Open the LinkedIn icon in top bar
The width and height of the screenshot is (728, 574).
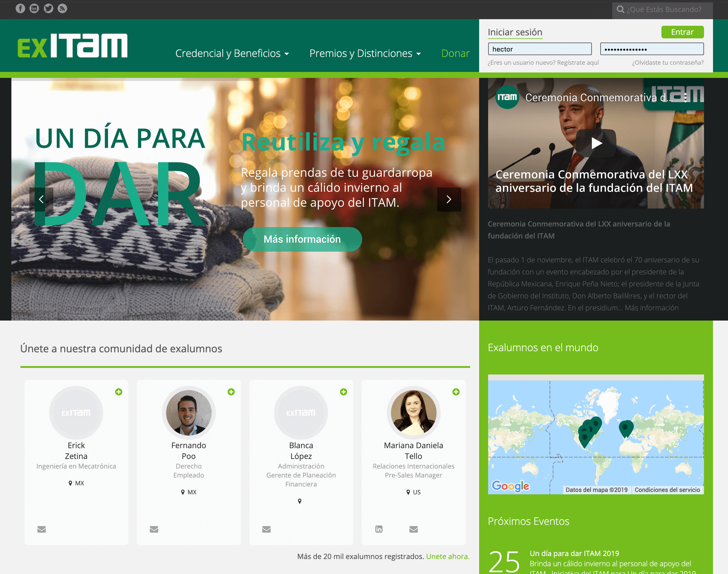[34, 8]
